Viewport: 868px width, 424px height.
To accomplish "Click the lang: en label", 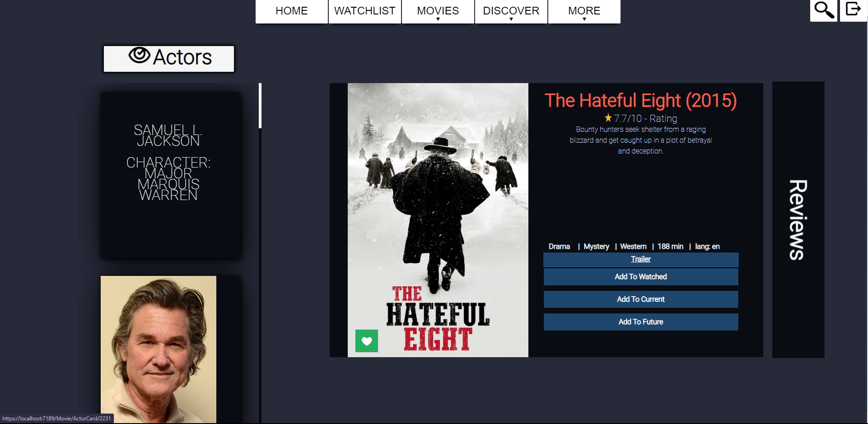I will (x=707, y=247).
